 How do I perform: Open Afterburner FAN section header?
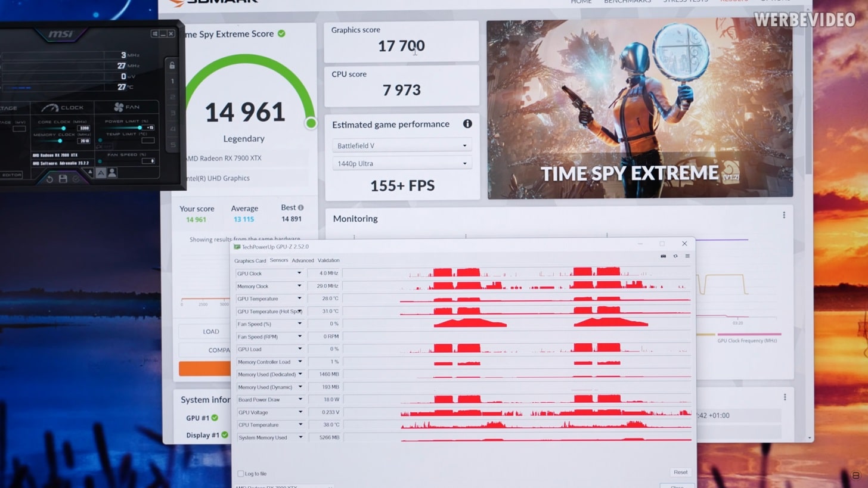tap(126, 107)
